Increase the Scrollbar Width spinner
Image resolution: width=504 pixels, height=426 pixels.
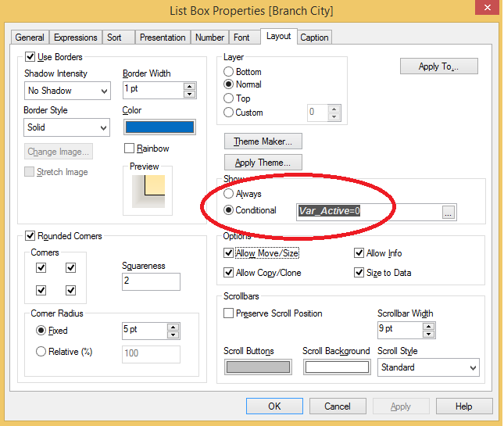(428, 324)
